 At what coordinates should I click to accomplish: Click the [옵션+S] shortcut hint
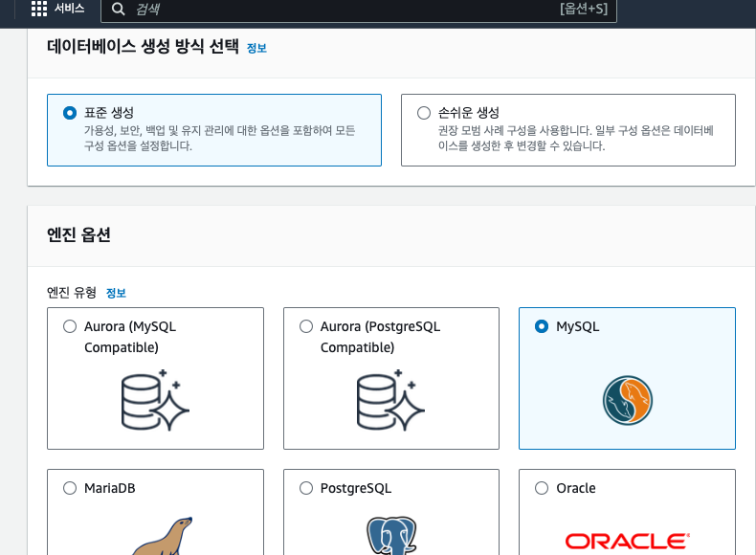(584, 9)
